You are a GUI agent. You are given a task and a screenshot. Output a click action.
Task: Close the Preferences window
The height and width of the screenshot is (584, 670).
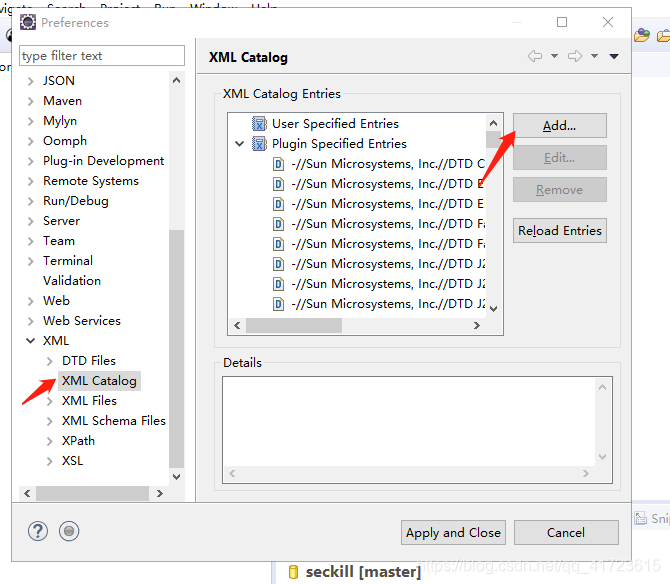608,22
